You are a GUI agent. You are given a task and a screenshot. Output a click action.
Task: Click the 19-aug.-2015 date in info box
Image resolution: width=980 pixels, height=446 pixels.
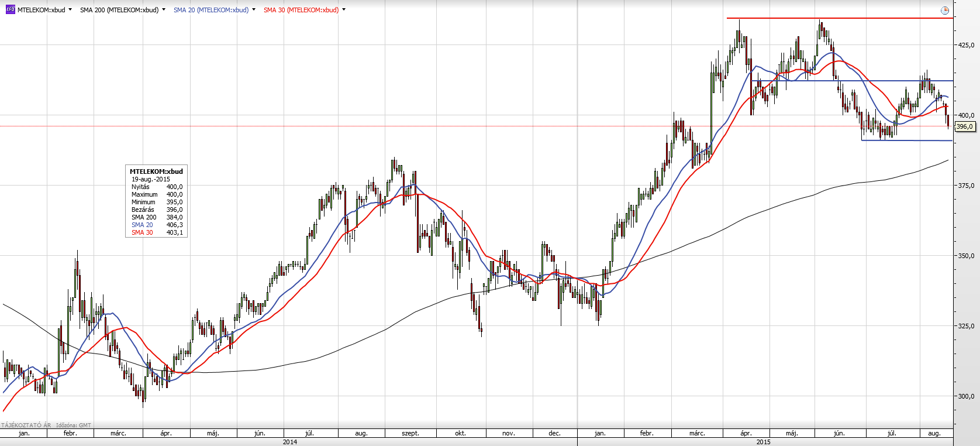(x=151, y=179)
